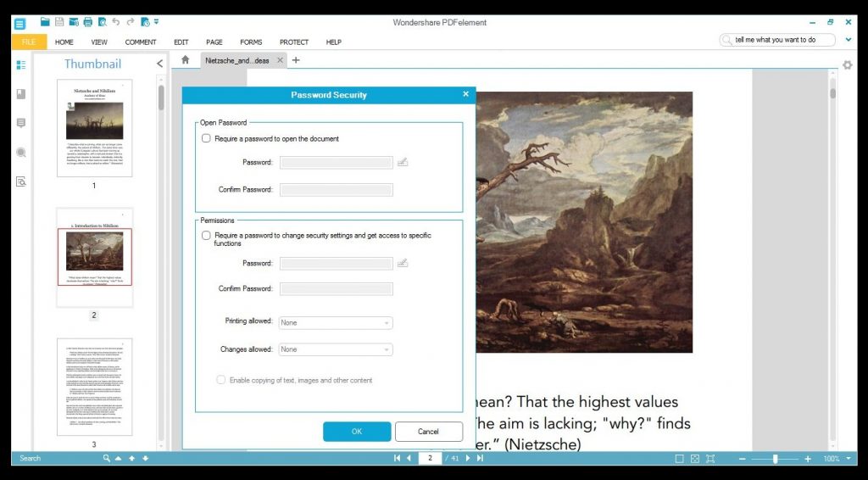Click the Permissions 'Confirm Password' field
Image resolution: width=868 pixels, height=480 pixels.
[336, 289]
